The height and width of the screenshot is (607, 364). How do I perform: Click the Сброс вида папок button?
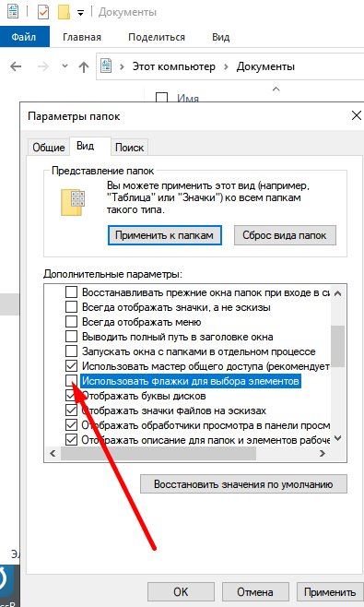pos(285,235)
